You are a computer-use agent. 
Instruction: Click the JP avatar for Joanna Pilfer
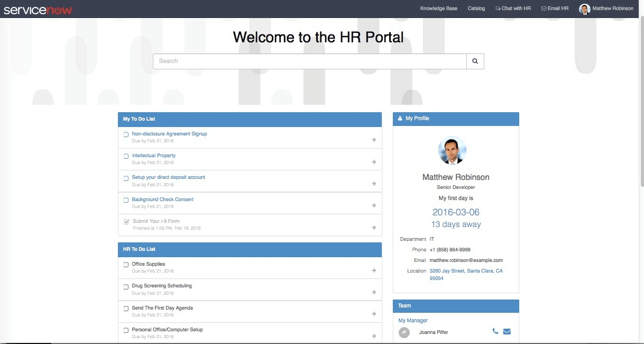404,332
